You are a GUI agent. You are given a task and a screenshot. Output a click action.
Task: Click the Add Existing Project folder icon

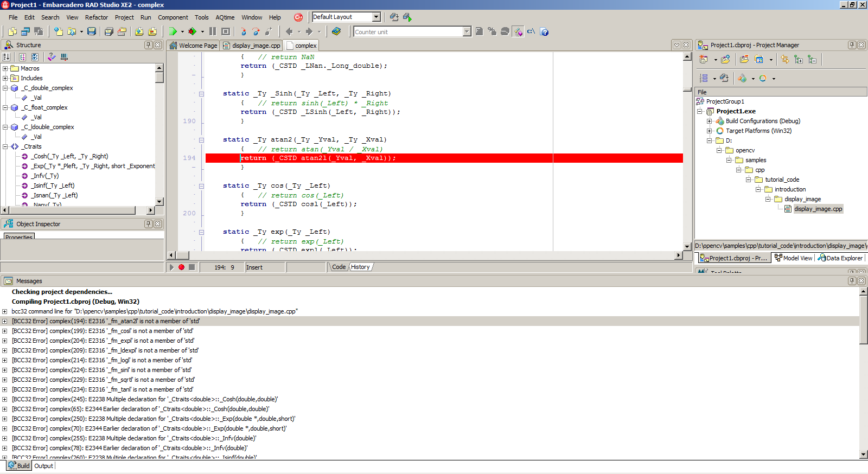click(725, 60)
